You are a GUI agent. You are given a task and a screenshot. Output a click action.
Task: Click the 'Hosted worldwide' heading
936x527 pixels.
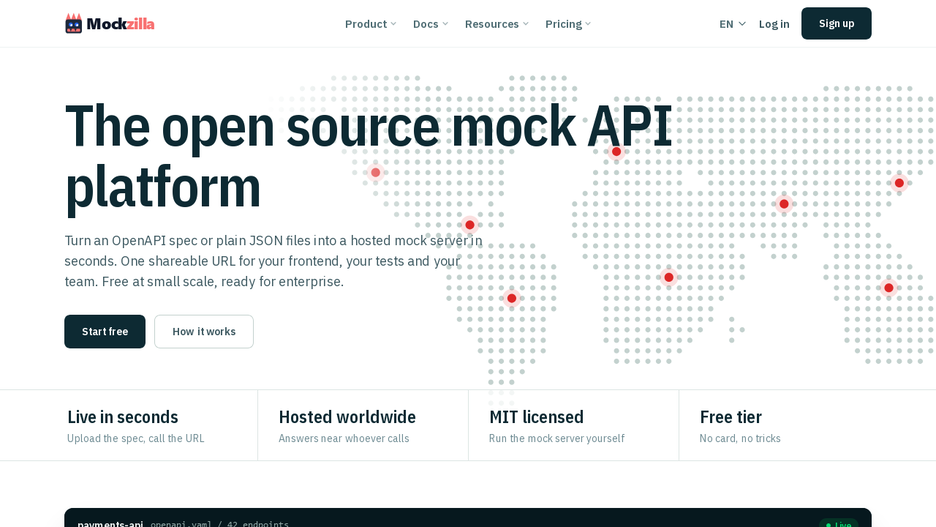(347, 417)
